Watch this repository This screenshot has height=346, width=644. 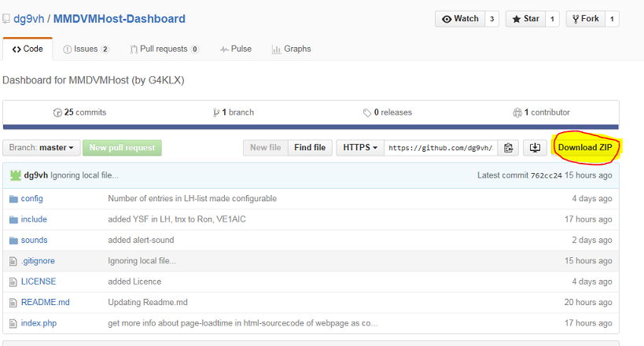(459, 19)
